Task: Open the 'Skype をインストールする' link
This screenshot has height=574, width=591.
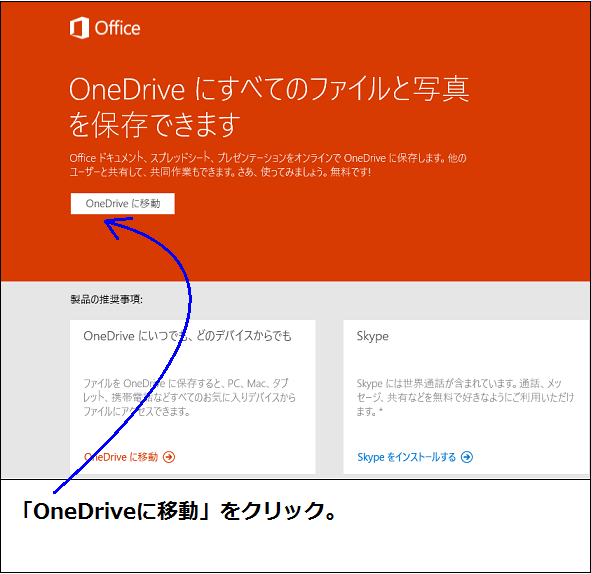Action: (406, 457)
